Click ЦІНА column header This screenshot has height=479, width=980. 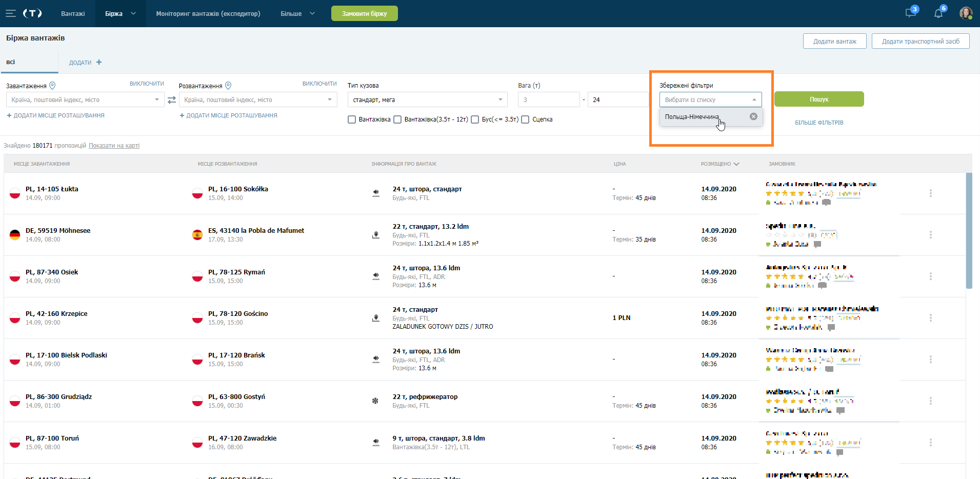point(619,164)
